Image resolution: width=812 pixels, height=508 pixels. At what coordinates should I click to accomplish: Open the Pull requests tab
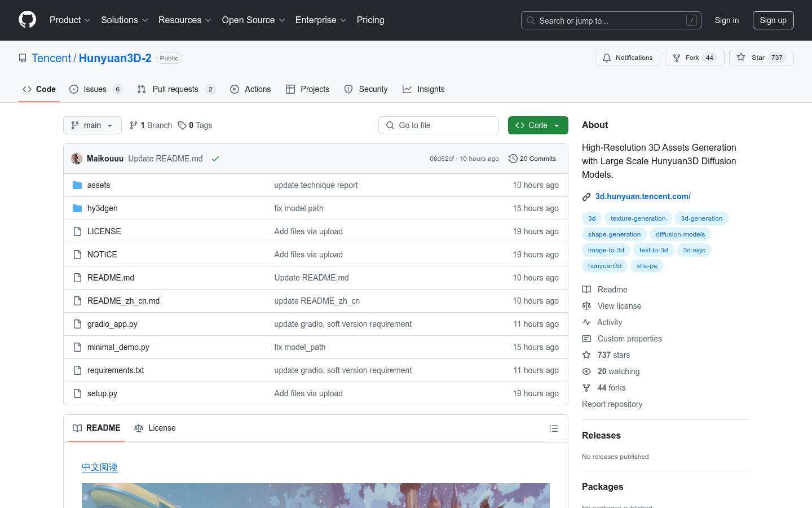coord(175,89)
